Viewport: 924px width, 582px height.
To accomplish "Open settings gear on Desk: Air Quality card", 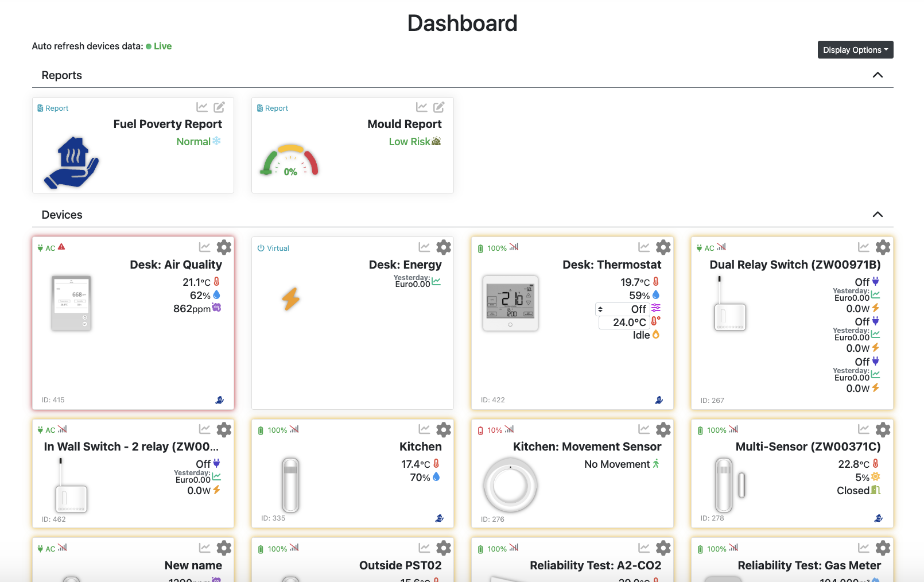I will pos(224,247).
